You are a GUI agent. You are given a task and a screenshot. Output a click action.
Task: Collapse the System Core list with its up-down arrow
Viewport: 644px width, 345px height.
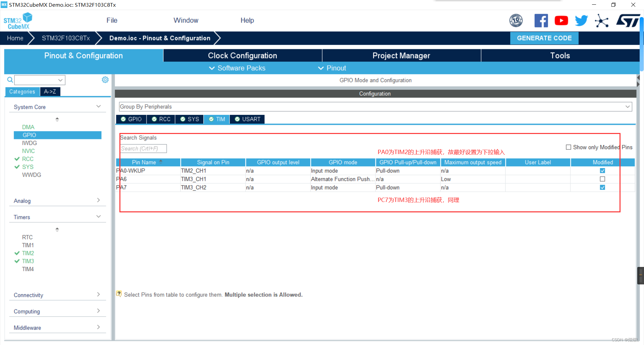tap(57, 119)
